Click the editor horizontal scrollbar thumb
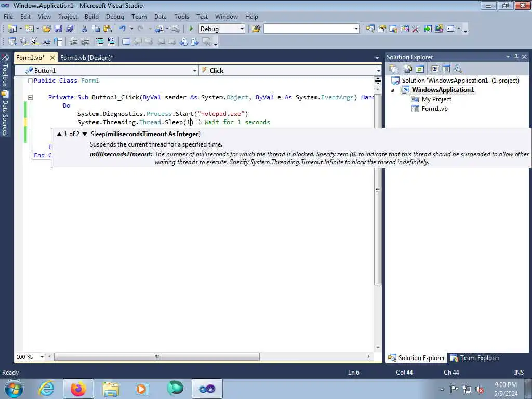532x399 pixels. tap(157, 357)
